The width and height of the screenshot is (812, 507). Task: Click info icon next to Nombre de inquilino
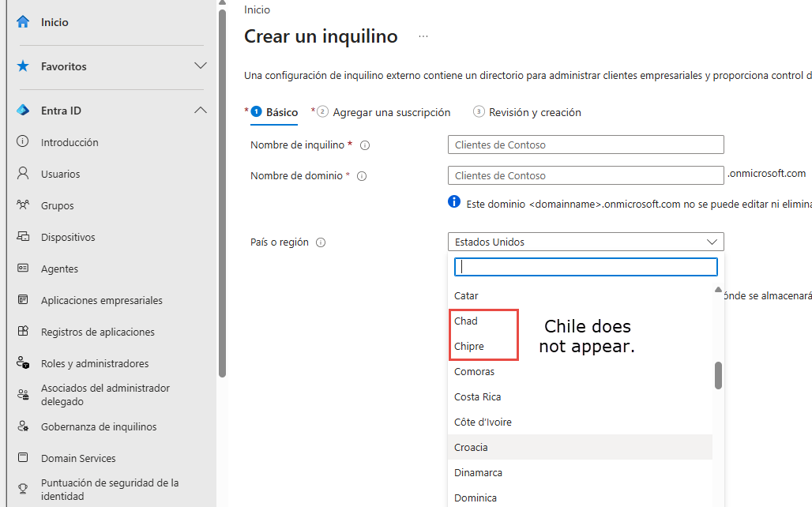point(365,145)
